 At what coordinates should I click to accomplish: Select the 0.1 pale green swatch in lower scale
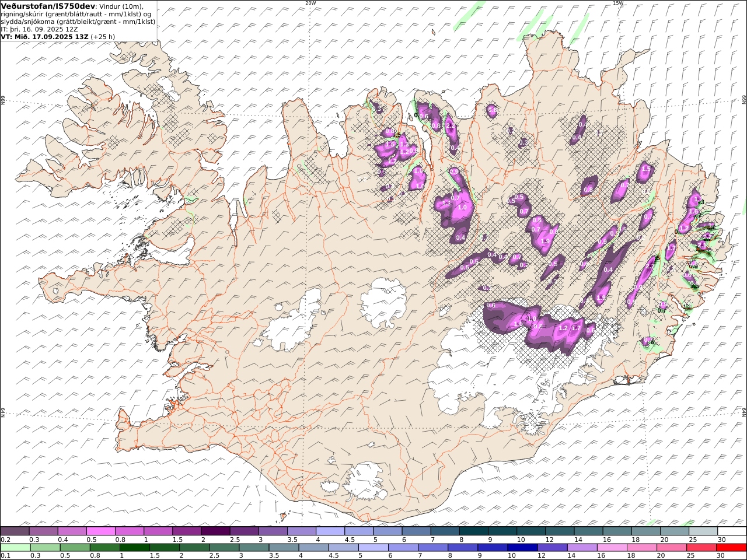coord(15,548)
